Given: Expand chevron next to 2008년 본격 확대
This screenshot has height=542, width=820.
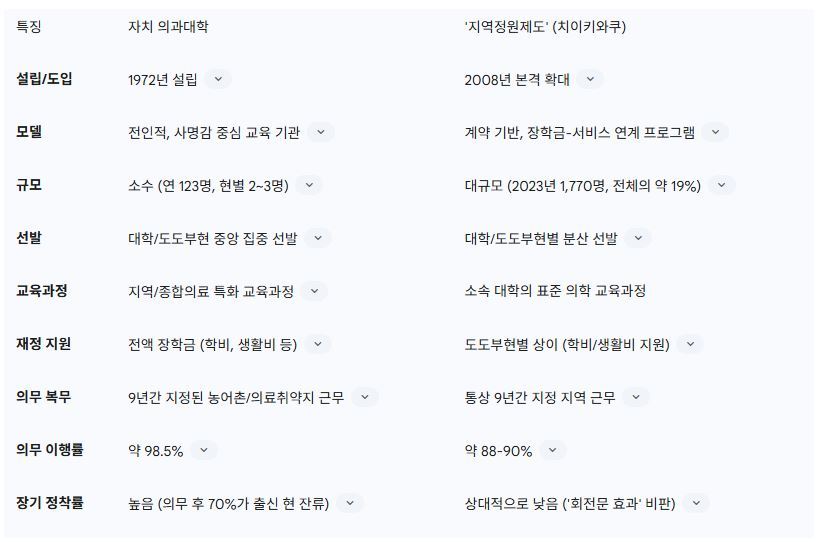Looking at the screenshot, I should coord(590,80).
